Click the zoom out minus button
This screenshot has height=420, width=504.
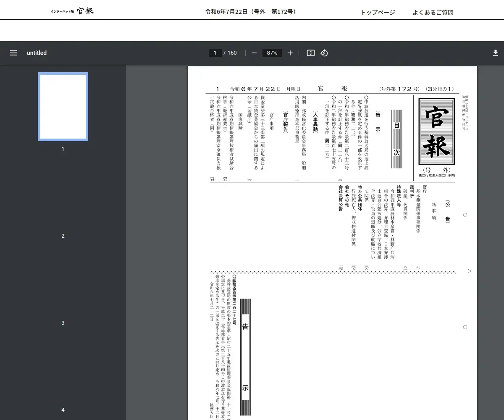[x=254, y=53]
